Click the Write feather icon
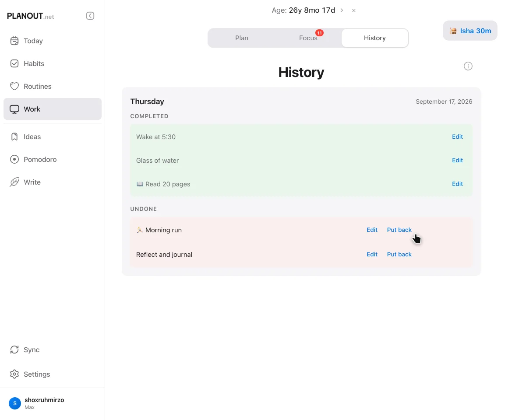Screen dimensions: 508x420 [x=14, y=182]
